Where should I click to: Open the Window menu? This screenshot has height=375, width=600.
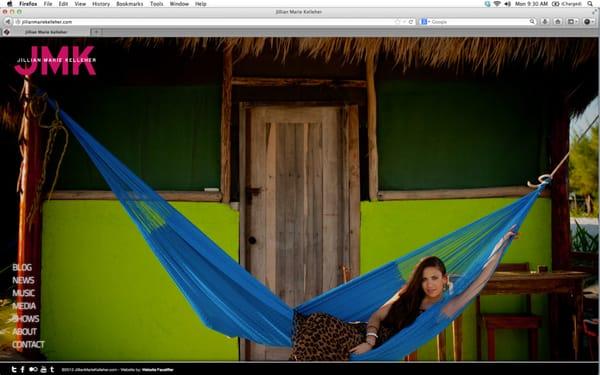click(179, 4)
